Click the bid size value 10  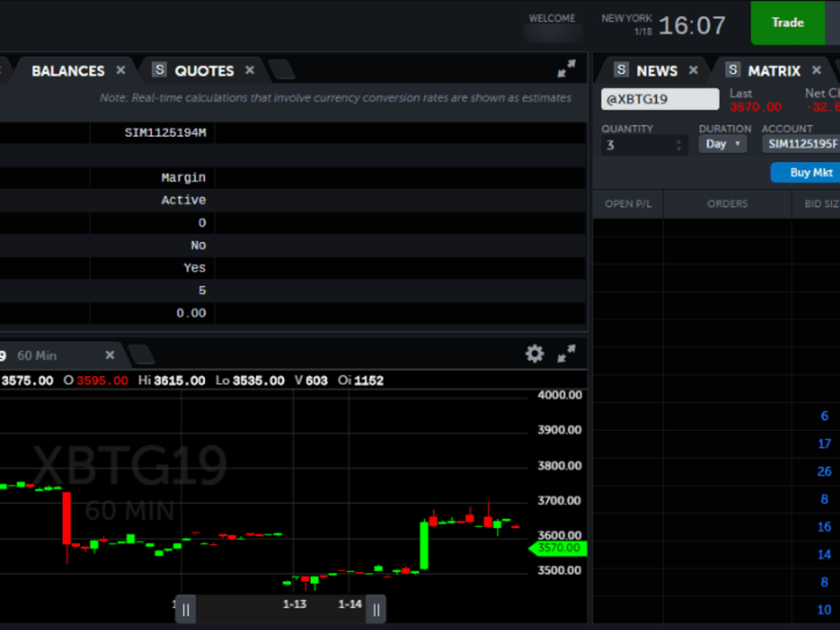click(x=824, y=610)
